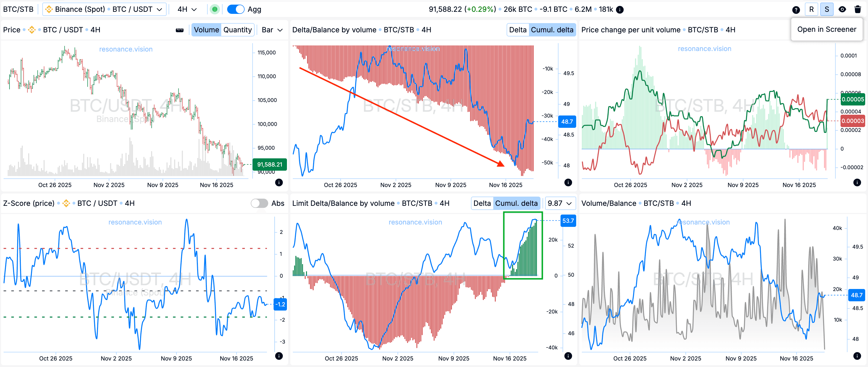The height and width of the screenshot is (367, 868).
Task: Select the measure ruler tool in Price panel
Action: [x=180, y=30]
